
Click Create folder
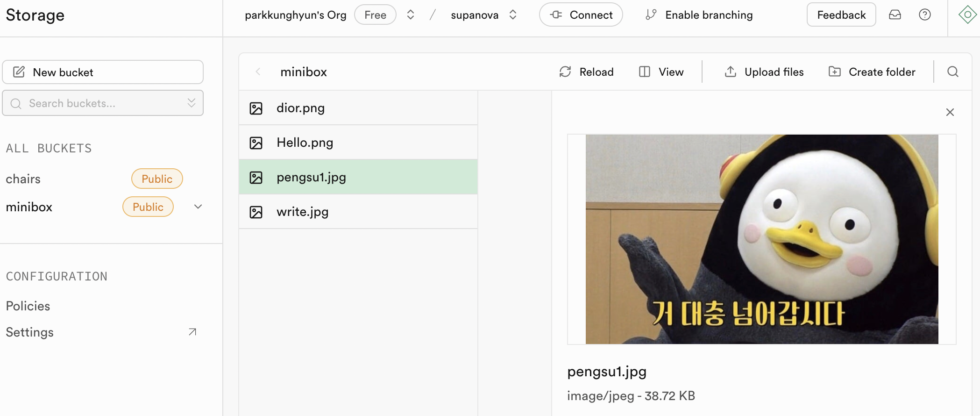(x=872, y=72)
